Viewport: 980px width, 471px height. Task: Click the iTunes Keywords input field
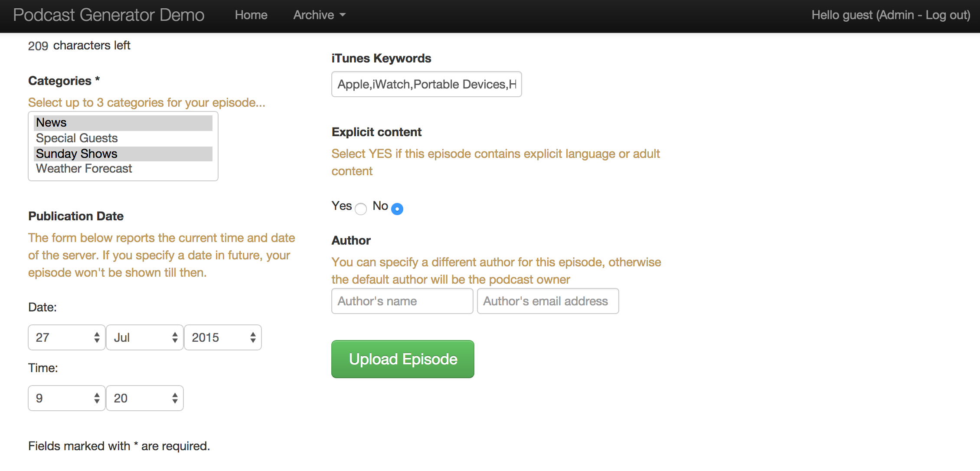tap(426, 84)
